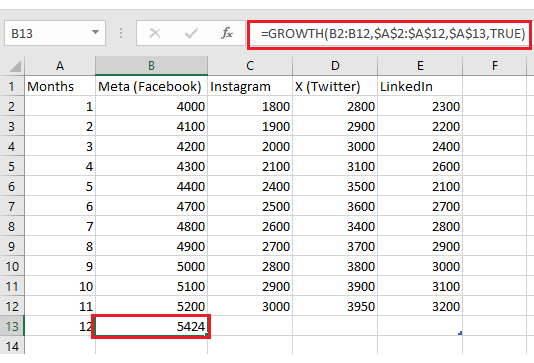Select row 8 header

pos(12,226)
